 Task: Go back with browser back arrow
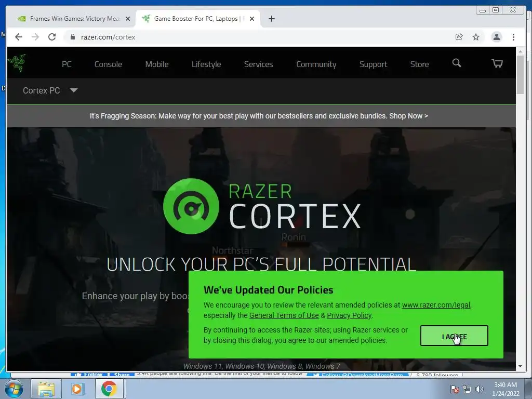19,37
